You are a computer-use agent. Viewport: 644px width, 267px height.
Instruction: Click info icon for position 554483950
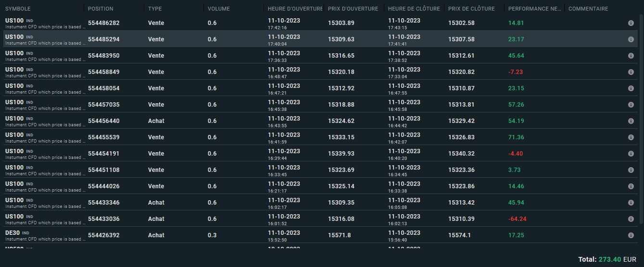click(631, 56)
